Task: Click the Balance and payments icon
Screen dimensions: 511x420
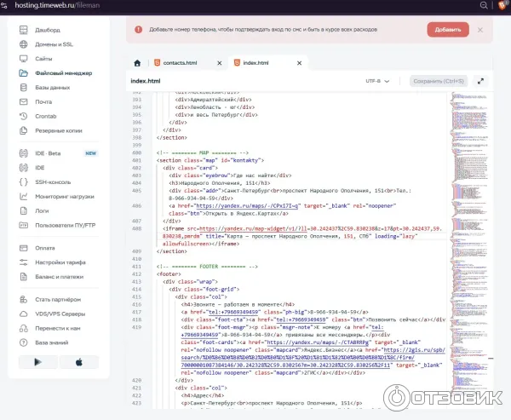Action: click(24, 277)
